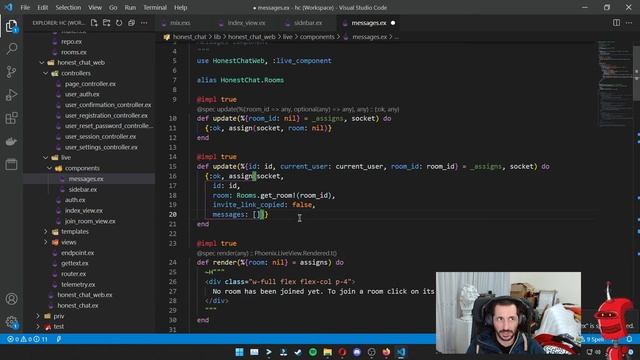Open the Go menu
The height and width of the screenshot is (360, 640).
[113, 7]
